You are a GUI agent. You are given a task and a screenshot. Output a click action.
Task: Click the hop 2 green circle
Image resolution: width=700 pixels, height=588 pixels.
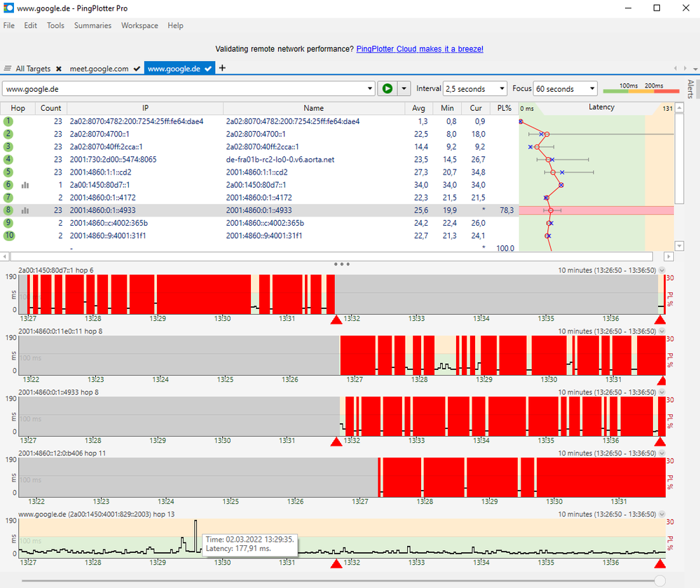pos(8,134)
